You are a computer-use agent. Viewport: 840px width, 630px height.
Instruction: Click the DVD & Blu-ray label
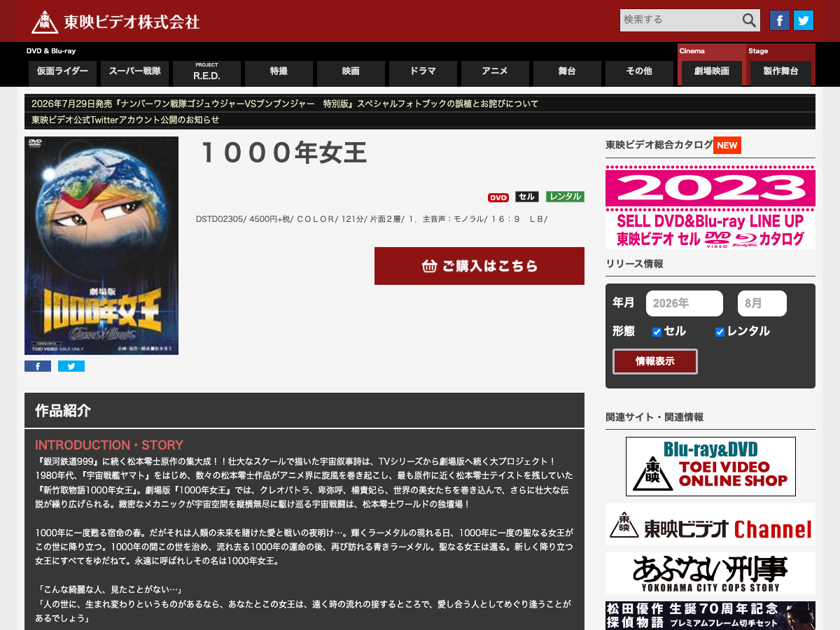51,51
